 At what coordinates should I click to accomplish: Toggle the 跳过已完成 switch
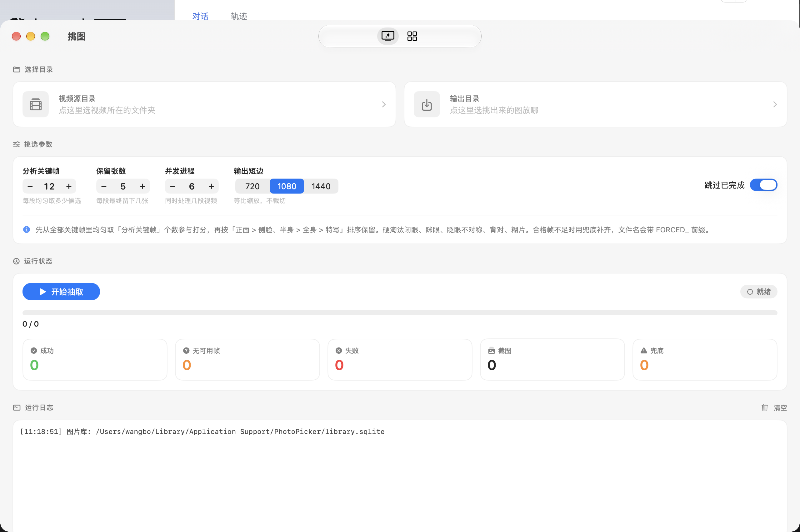763,185
